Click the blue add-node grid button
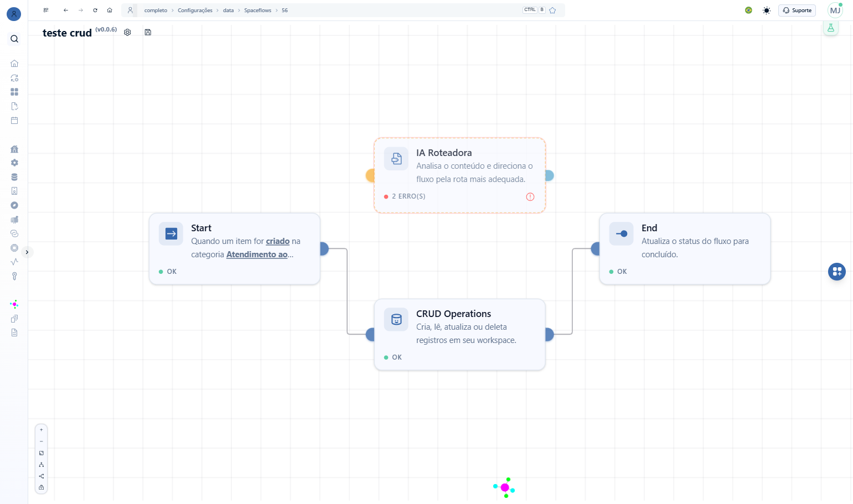The width and height of the screenshot is (853, 504). (x=837, y=272)
